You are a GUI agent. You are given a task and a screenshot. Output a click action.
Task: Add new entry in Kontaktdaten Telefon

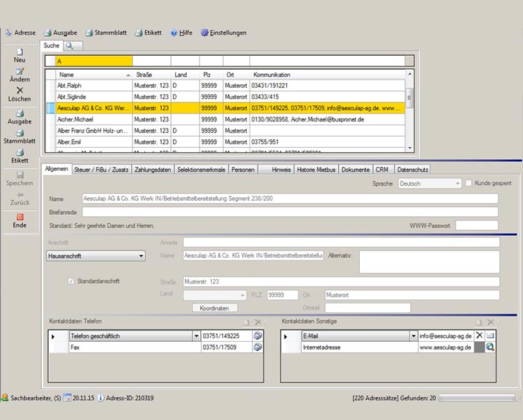pyautogui.click(x=246, y=322)
